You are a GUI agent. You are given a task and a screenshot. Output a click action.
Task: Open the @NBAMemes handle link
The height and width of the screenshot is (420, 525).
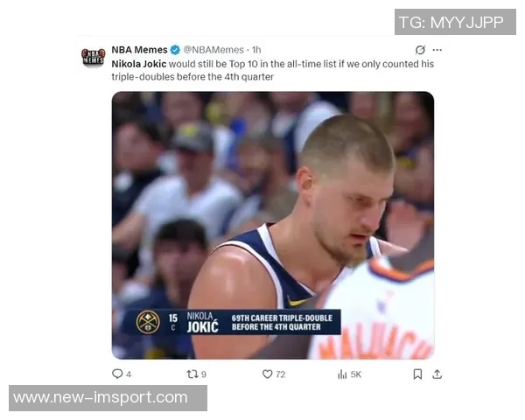coord(213,50)
